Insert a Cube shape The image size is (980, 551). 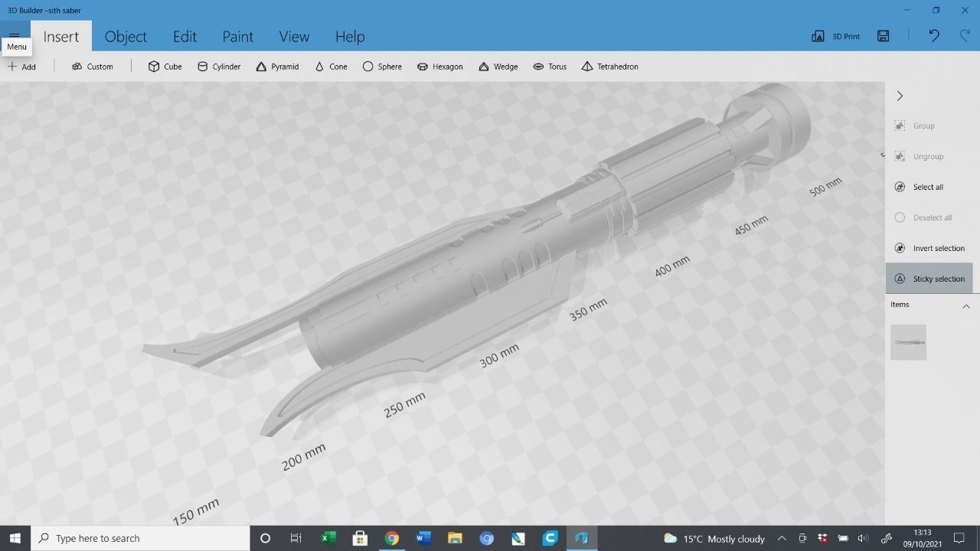point(165,67)
